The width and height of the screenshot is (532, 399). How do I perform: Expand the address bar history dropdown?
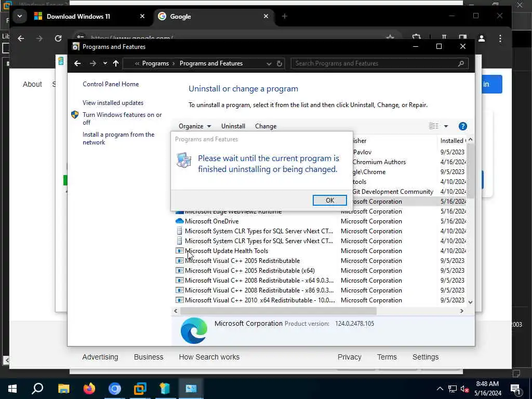click(269, 63)
